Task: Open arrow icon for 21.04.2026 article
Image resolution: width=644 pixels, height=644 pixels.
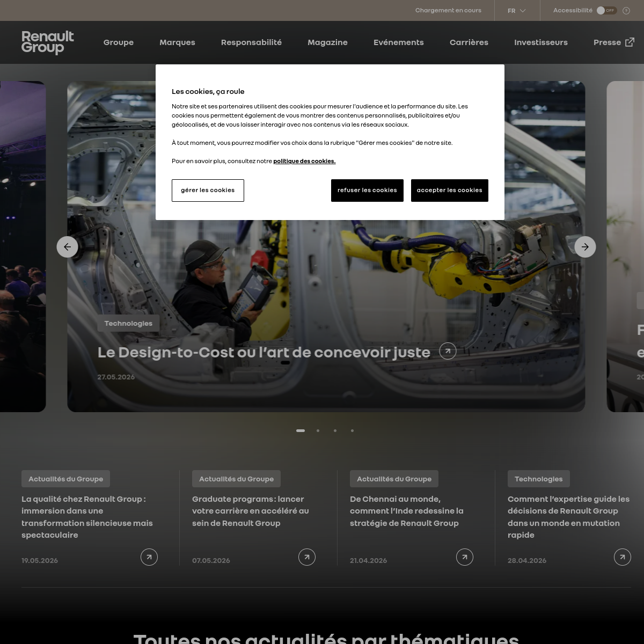Action: 465,557
